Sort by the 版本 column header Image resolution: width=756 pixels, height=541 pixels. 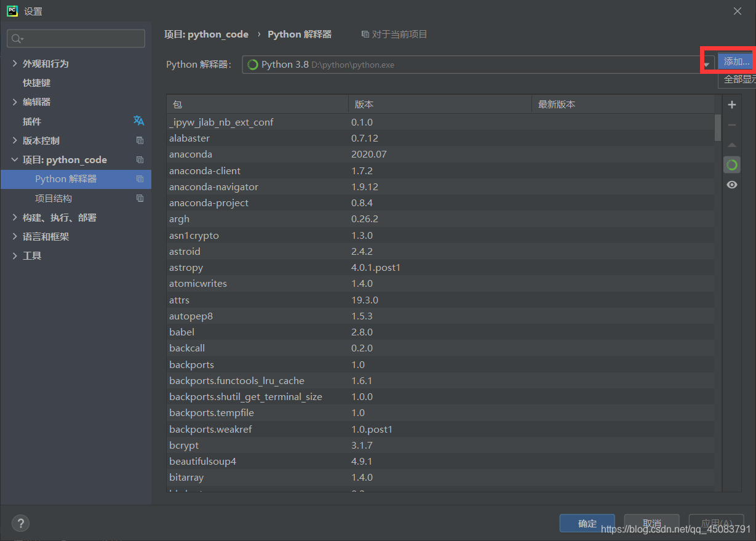(440, 104)
